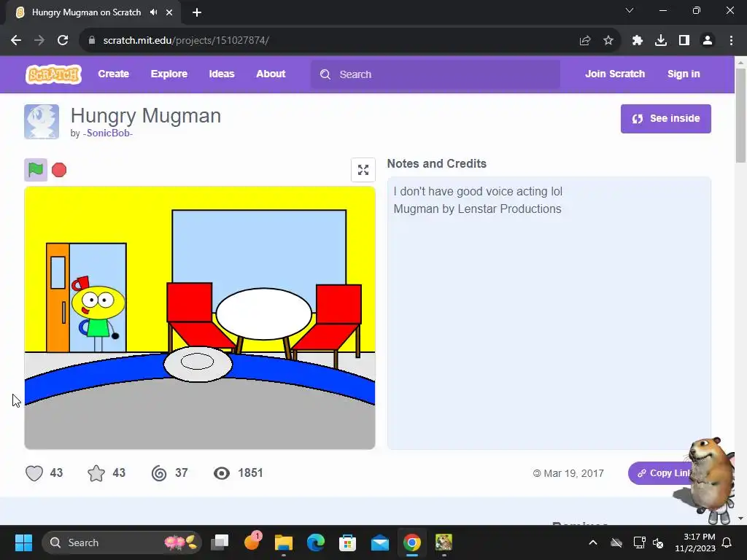747x560 pixels.
Task: Open tab search dropdown chevron
Action: [x=630, y=10]
